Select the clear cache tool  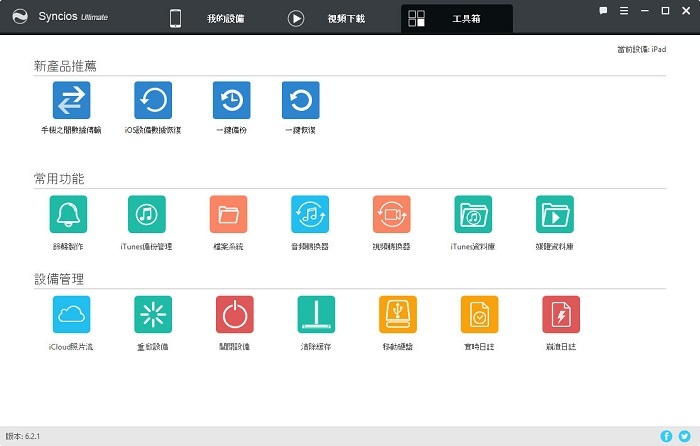point(316,314)
